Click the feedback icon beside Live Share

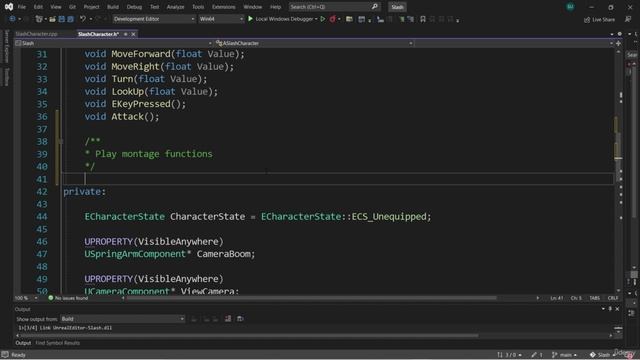[628, 20]
